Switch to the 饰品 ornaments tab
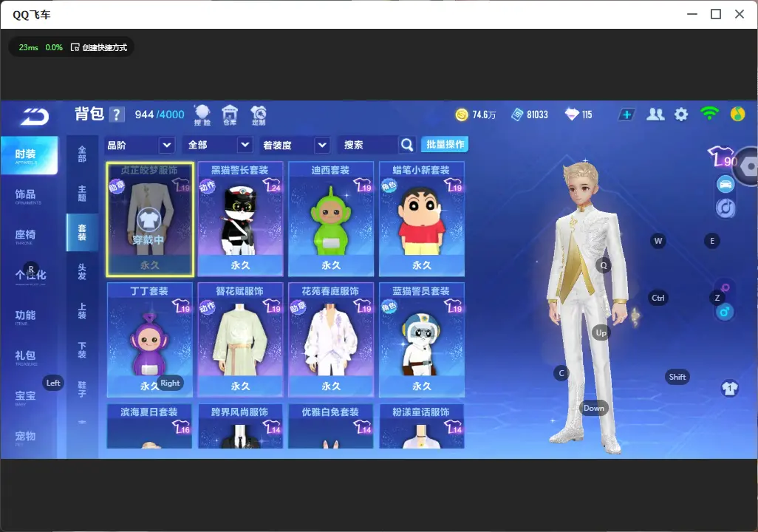Screen dimensions: 758x532 pyautogui.click(x=29, y=195)
